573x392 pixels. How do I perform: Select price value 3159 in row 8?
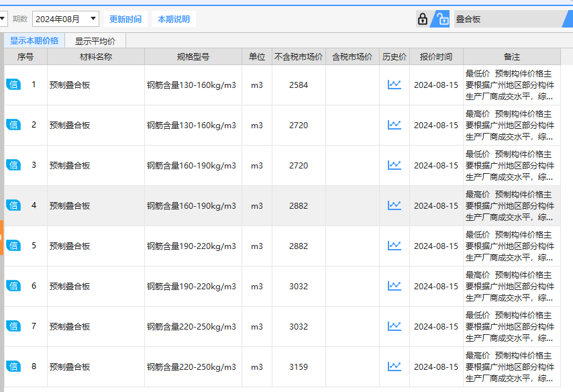click(299, 366)
